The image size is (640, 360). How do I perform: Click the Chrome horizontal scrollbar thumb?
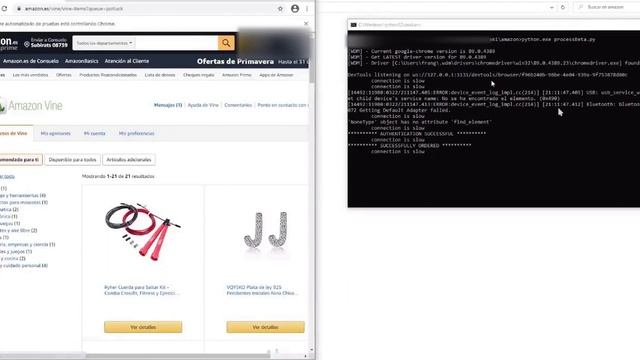tap(178, 356)
